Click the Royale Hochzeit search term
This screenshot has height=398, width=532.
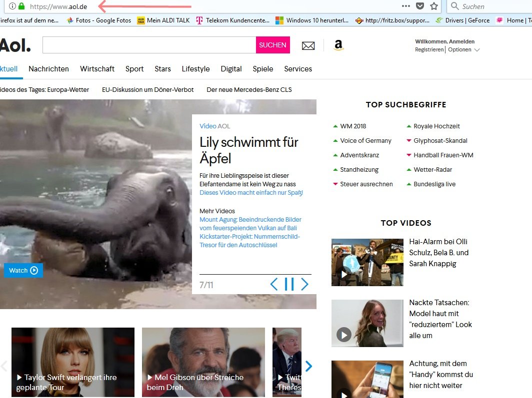436,126
